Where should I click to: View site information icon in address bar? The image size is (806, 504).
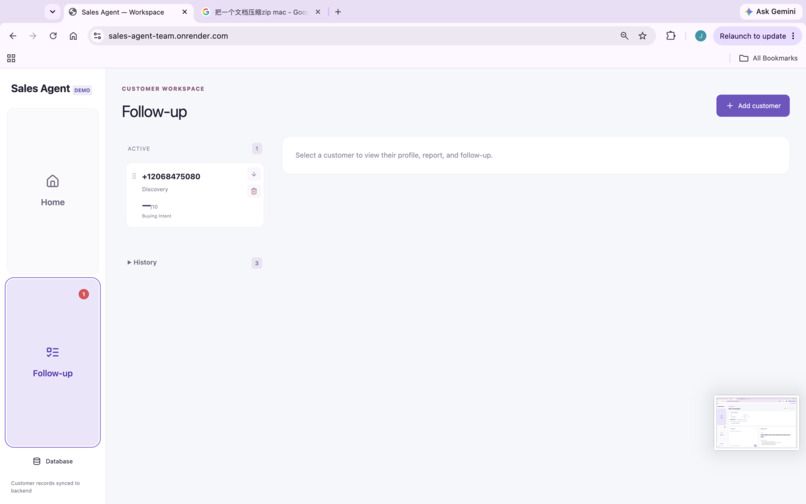[x=97, y=36]
